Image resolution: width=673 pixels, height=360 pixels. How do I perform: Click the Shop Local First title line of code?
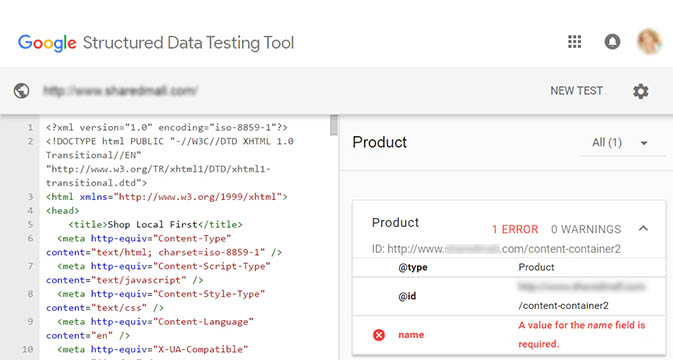coord(155,224)
